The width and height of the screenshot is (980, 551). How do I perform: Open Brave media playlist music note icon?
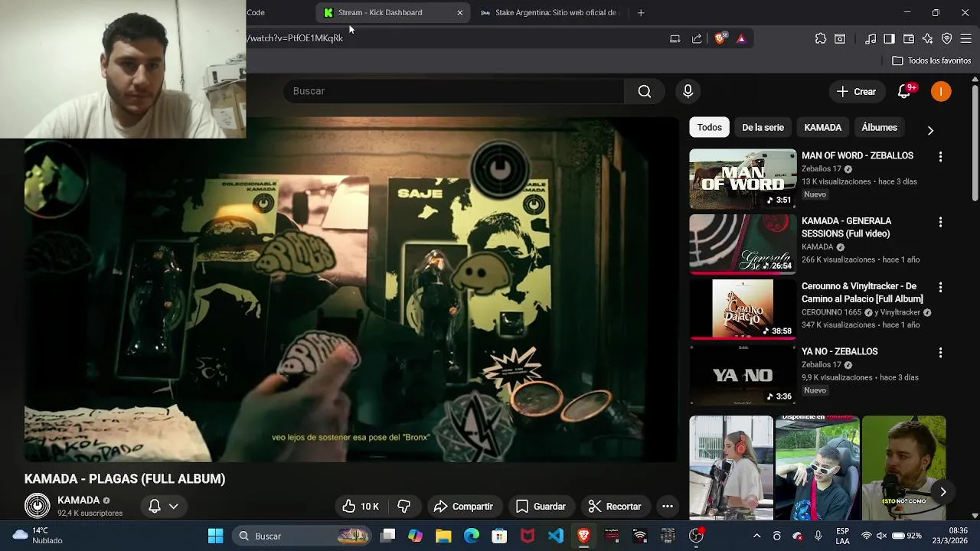pos(871,38)
